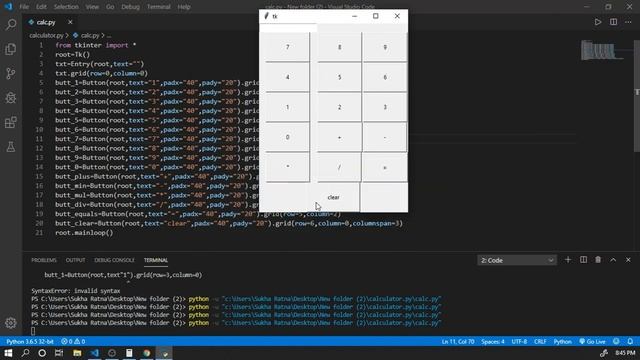This screenshot has width=640, height=360.
Task: Click Ln 11, Col 70 status
Action: pyautogui.click(x=458, y=342)
